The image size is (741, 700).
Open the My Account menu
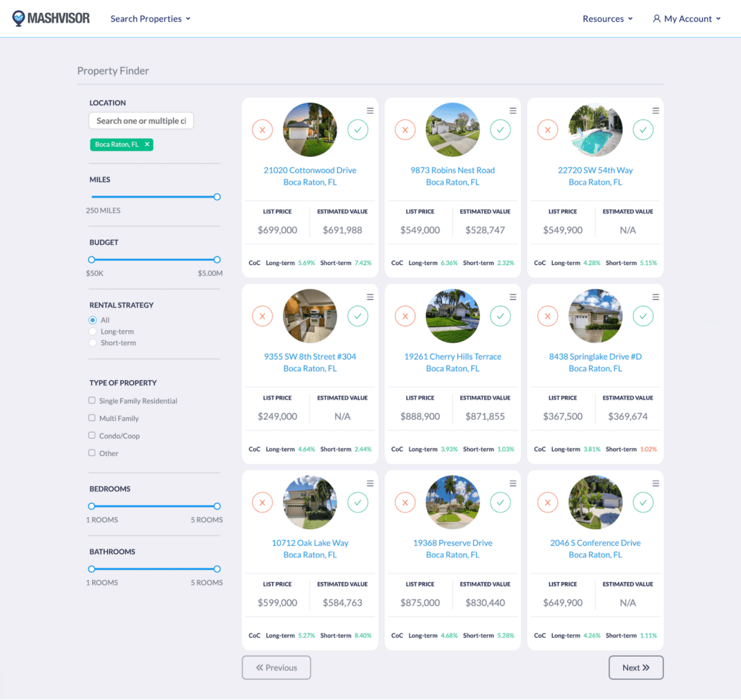tap(686, 18)
